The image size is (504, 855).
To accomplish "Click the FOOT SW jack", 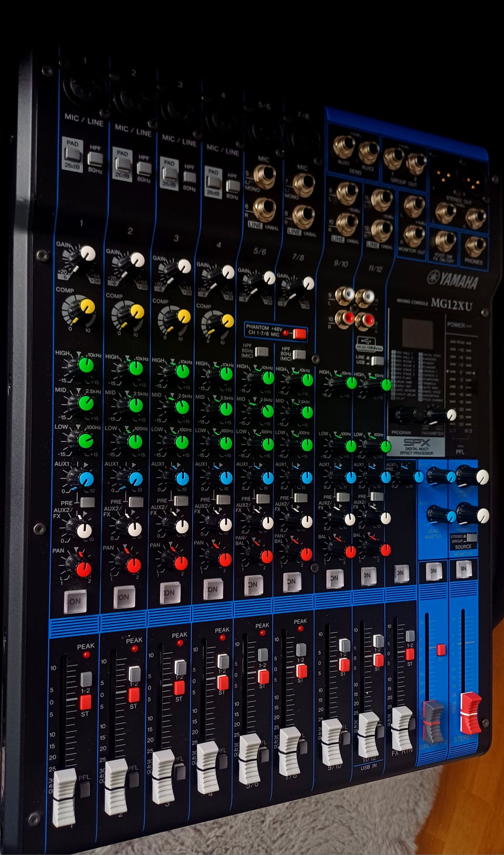I will pos(445,240).
